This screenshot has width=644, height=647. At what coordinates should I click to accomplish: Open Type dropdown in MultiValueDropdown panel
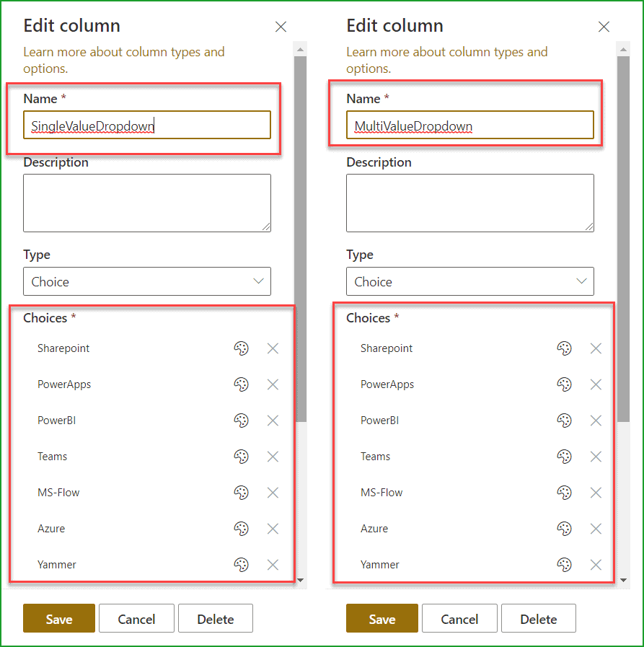[470, 281]
